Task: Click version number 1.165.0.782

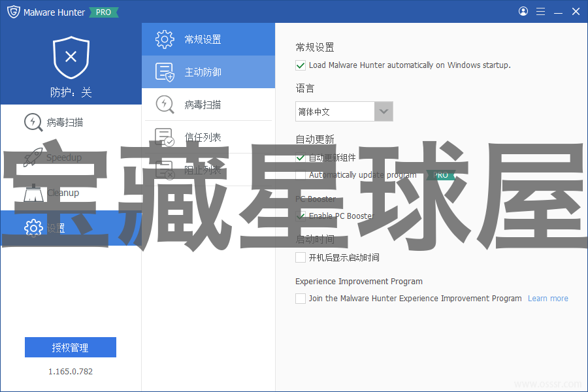Action: pyautogui.click(x=71, y=371)
